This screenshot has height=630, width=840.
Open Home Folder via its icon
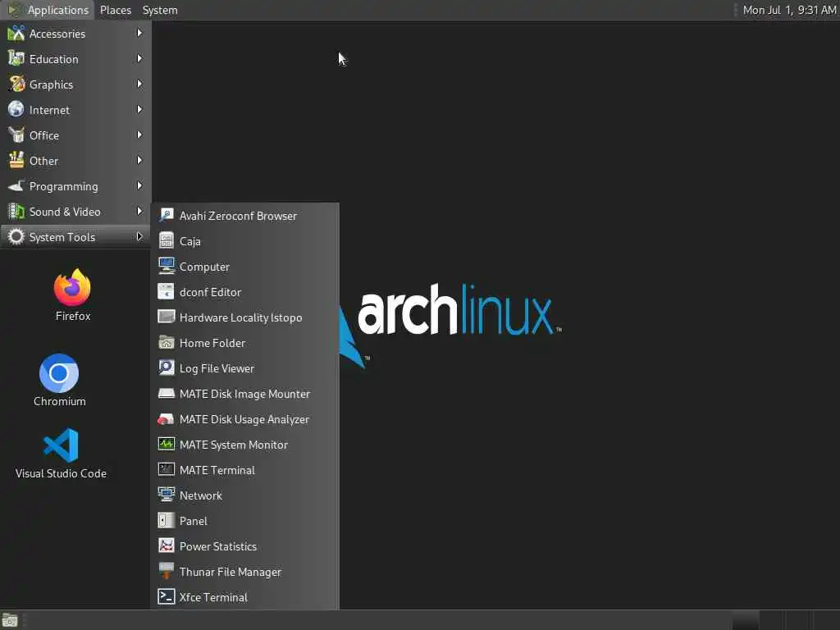pyautogui.click(x=166, y=342)
